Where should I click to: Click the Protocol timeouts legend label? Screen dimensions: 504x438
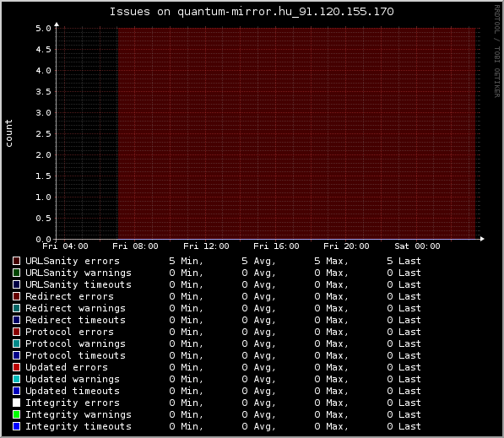pyautogui.click(x=75, y=355)
